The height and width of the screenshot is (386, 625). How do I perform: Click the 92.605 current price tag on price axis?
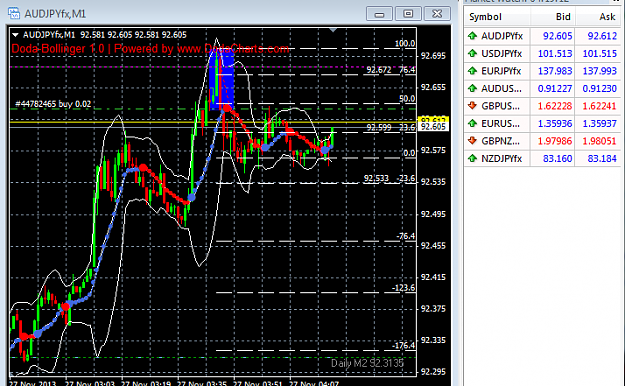click(433, 127)
